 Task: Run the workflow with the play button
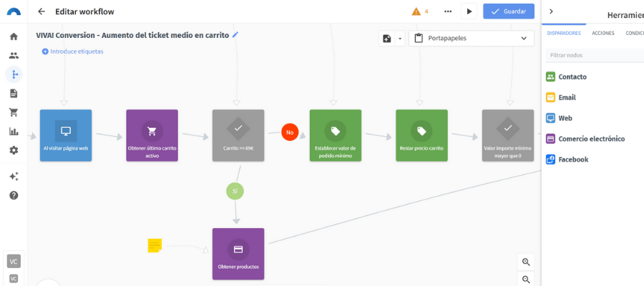[x=469, y=11]
